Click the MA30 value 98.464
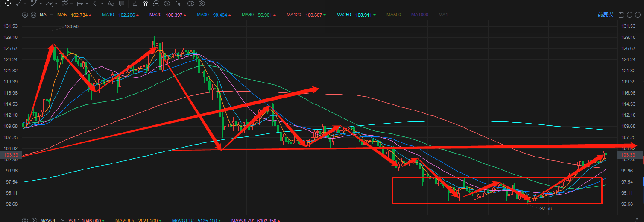 tap(220, 15)
